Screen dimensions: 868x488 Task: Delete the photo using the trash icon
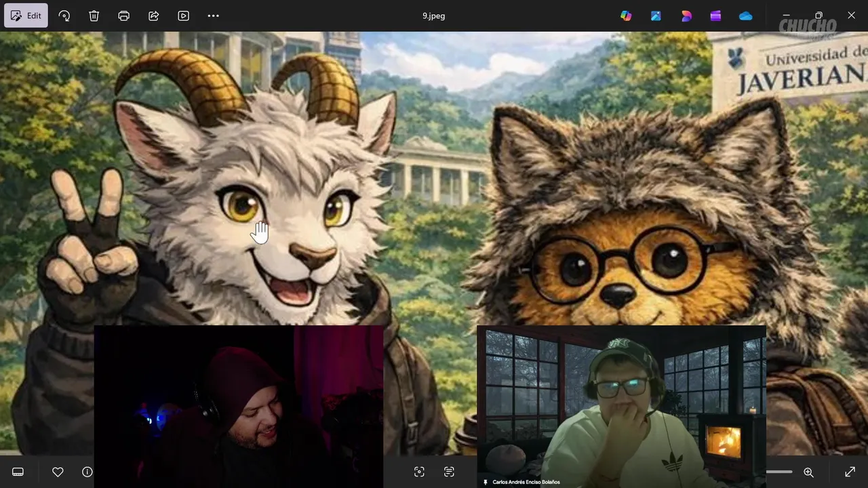[x=94, y=16]
